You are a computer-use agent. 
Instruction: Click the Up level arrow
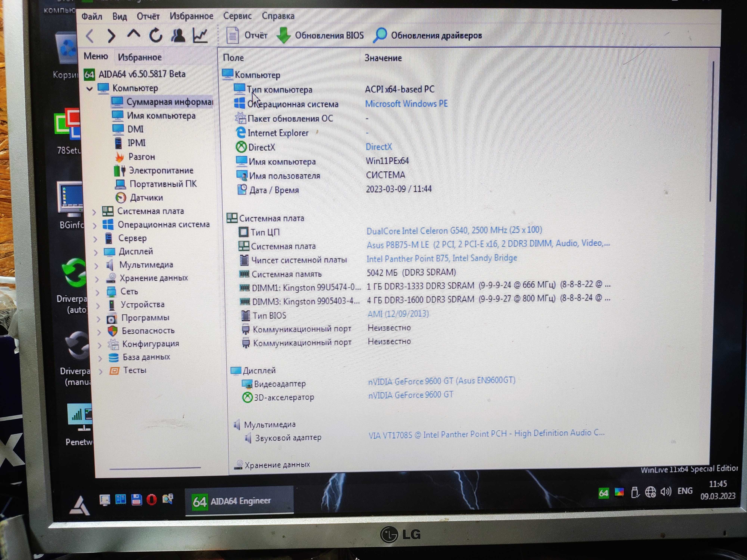[134, 34]
